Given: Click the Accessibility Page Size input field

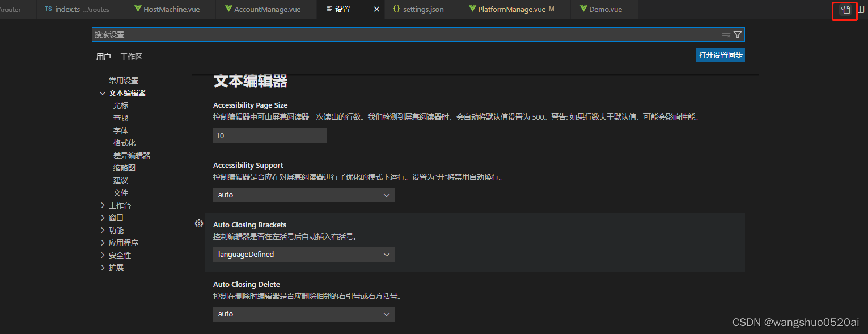Looking at the screenshot, I should [269, 135].
